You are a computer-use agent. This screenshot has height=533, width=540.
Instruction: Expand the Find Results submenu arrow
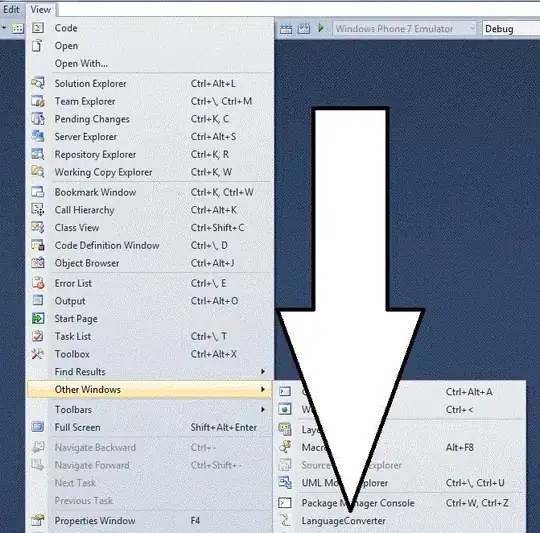[x=263, y=372]
